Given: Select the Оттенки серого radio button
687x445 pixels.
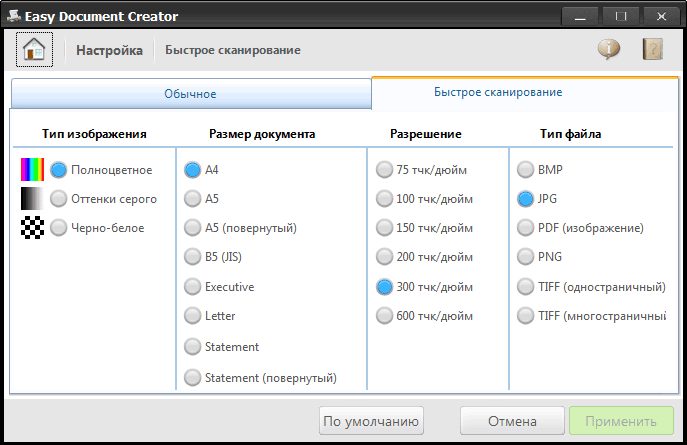Looking at the screenshot, I should [59, 199].
